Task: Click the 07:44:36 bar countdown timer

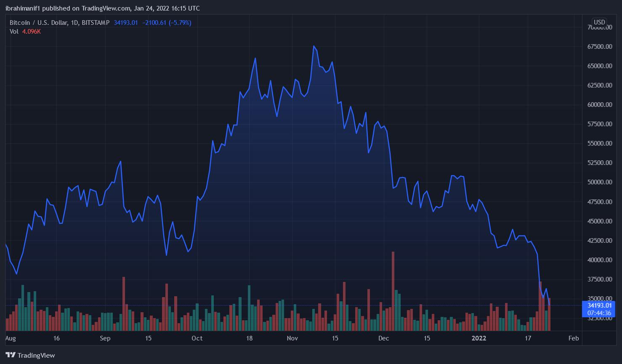Action: 599,313
